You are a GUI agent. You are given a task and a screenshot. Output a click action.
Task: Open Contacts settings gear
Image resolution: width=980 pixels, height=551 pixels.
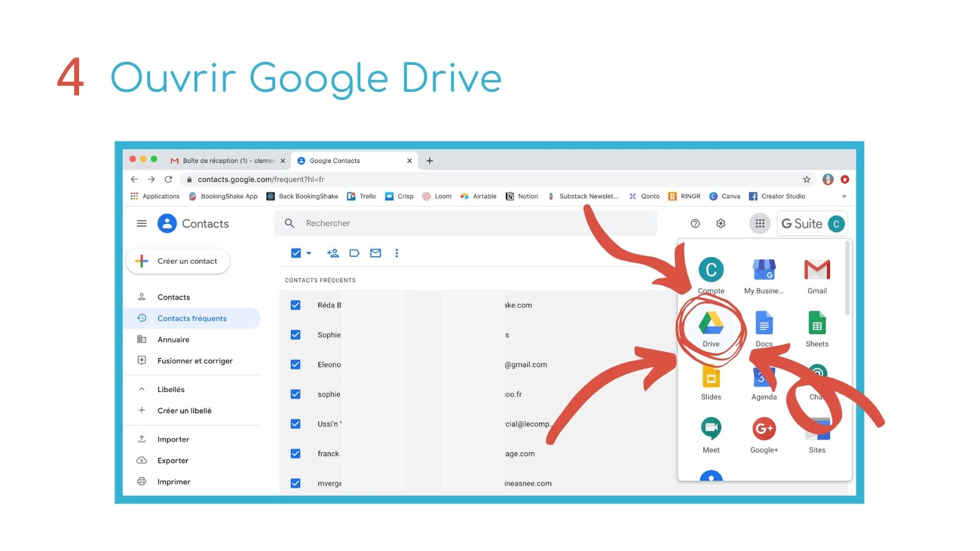(721, 223)
